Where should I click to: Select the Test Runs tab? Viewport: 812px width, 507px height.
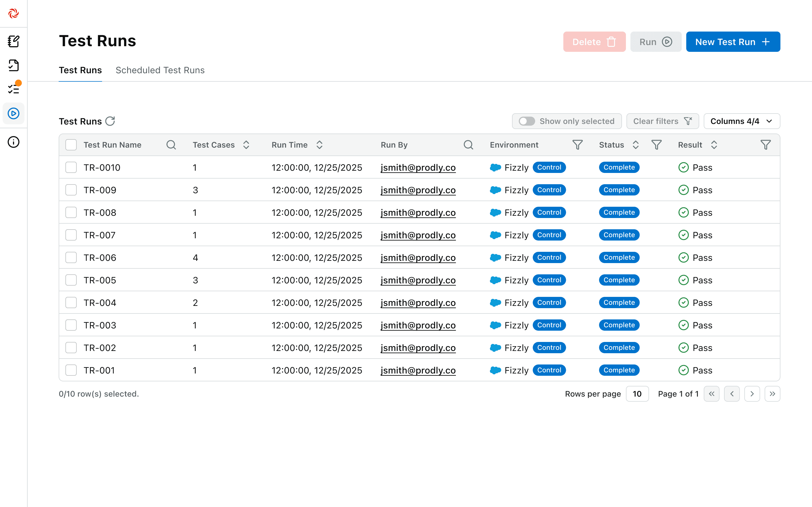(80, 70)
